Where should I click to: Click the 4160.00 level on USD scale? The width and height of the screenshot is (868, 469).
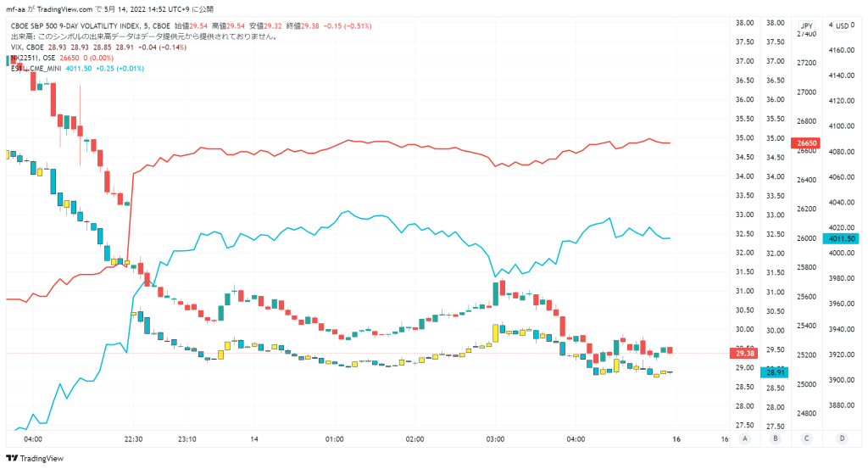(842, 50)
